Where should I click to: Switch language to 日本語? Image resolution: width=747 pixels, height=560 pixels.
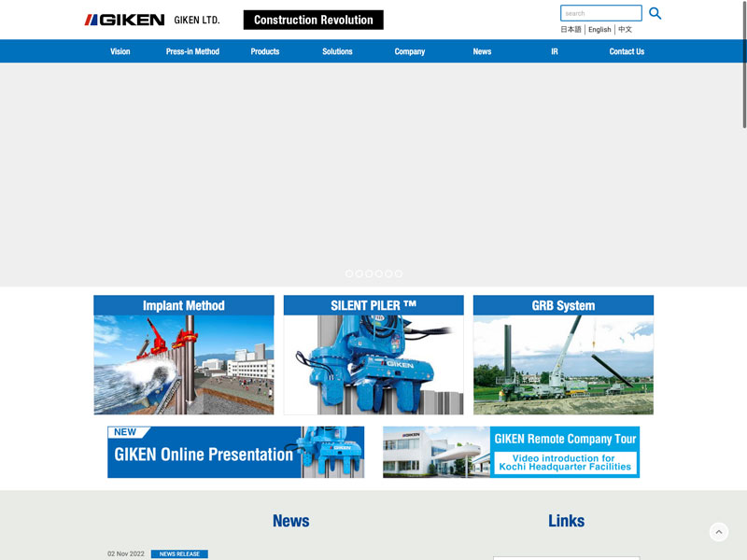click(x=571, y=30)
